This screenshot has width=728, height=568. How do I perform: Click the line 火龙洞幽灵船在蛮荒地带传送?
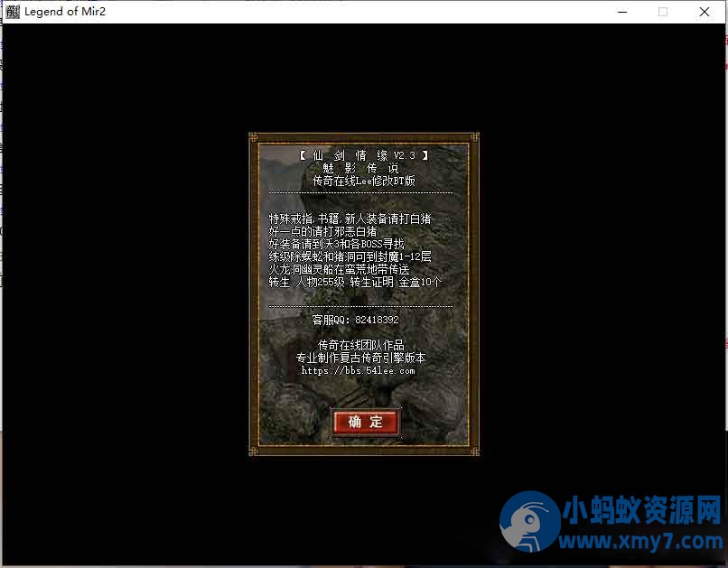point(340,269)
